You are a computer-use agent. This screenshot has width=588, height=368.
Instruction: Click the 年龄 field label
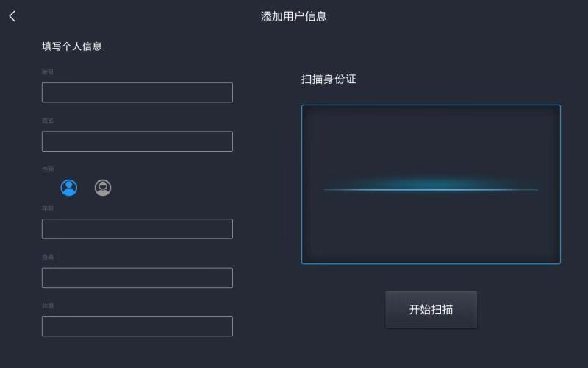click(x=47, y=208)
